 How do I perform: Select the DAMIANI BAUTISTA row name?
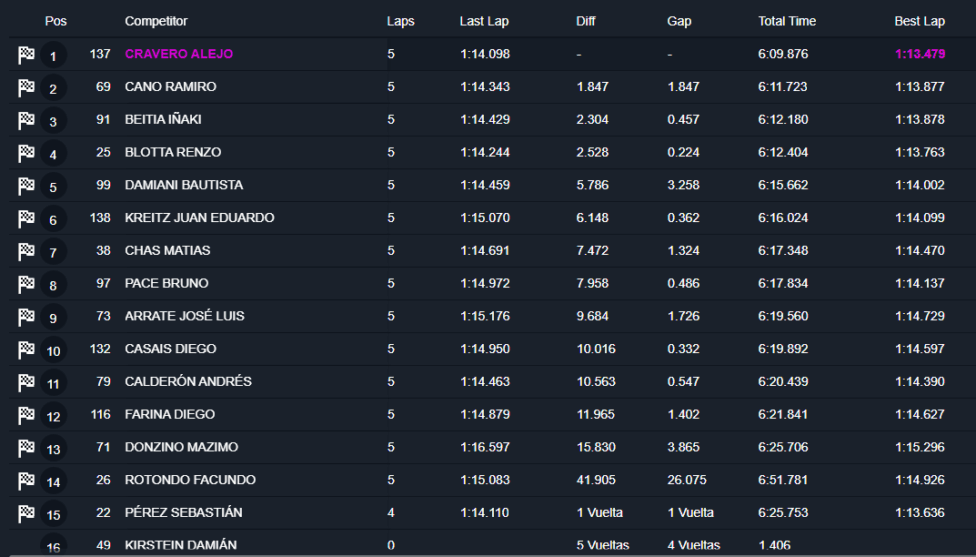tap(184, 185)
